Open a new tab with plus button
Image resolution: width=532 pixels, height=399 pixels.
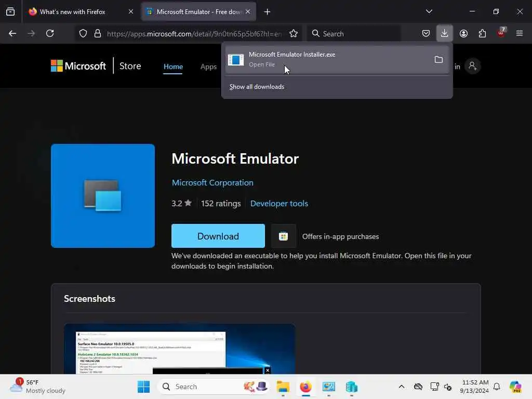(x=268, y=12)
